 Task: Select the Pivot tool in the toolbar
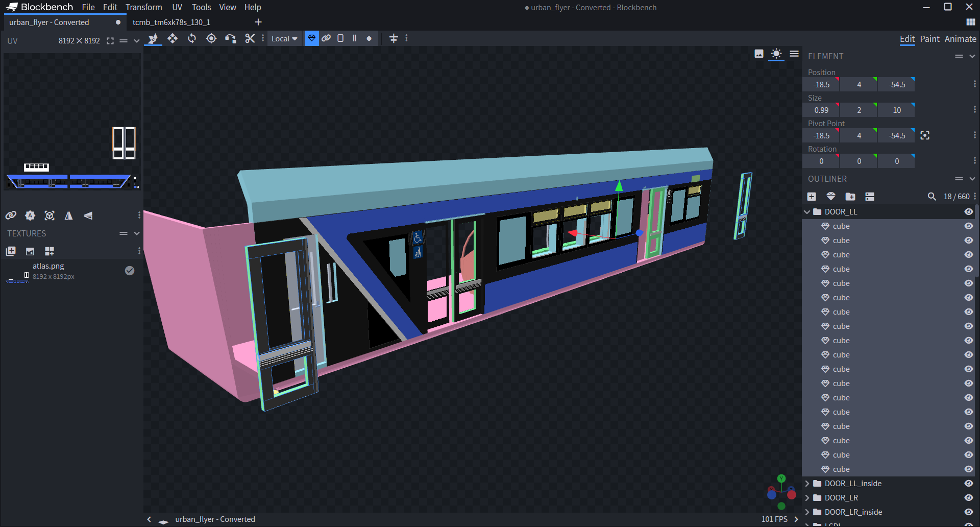coord(211,38)
